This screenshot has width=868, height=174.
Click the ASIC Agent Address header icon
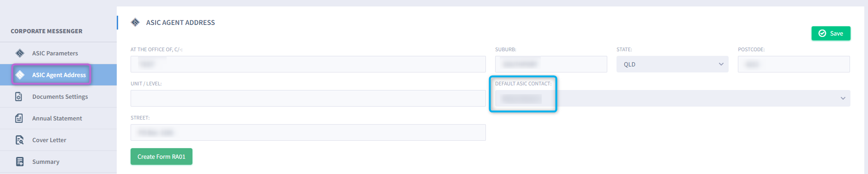(x=135, y=22)
